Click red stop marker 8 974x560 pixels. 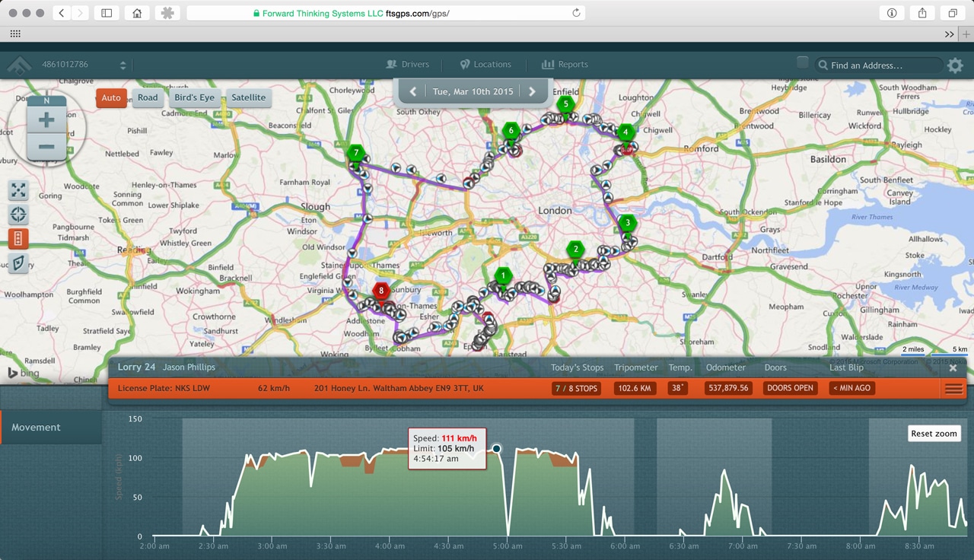click(x=381, y=291)
